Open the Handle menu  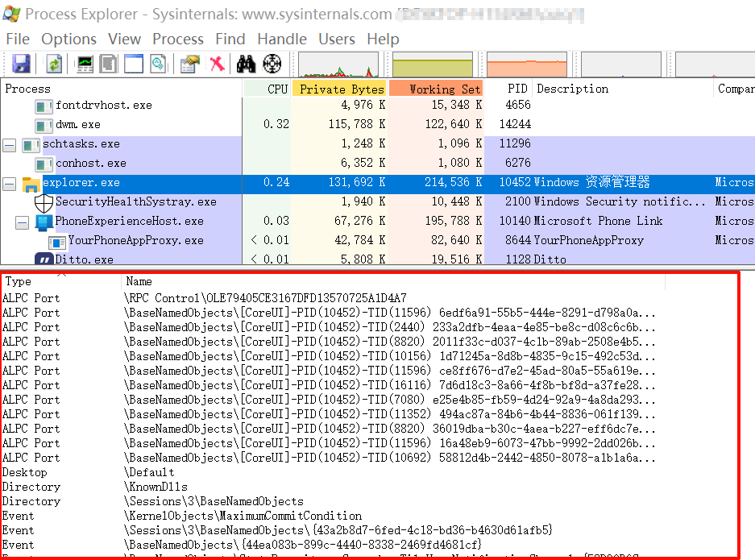281,39
